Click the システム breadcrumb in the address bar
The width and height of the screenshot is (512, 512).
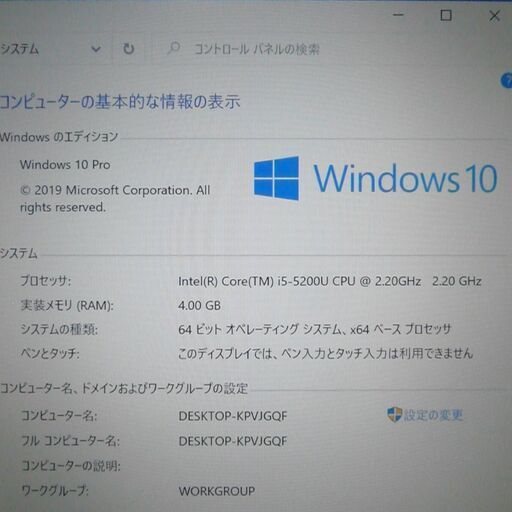coord(19,49)
